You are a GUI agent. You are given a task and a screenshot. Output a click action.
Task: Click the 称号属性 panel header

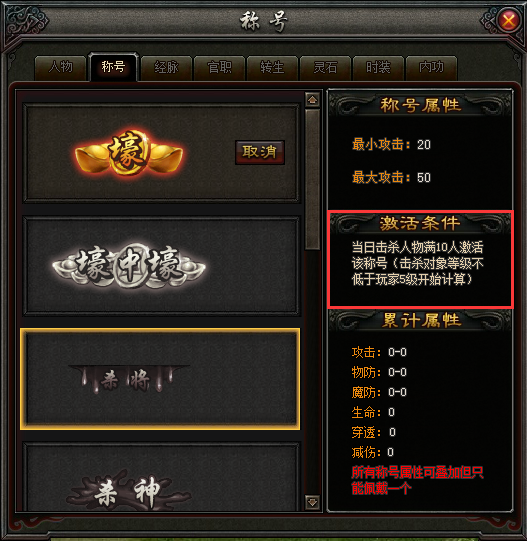tap(420, 105)
